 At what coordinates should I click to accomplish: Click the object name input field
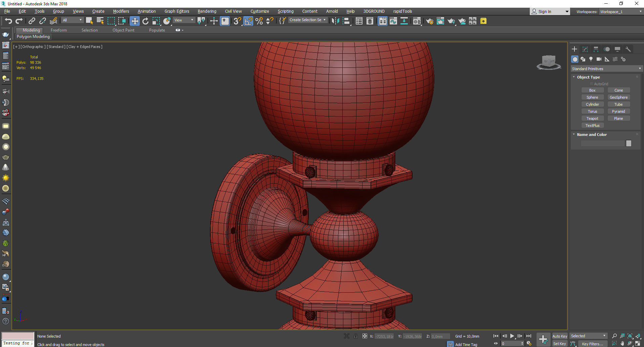[602, 143]
